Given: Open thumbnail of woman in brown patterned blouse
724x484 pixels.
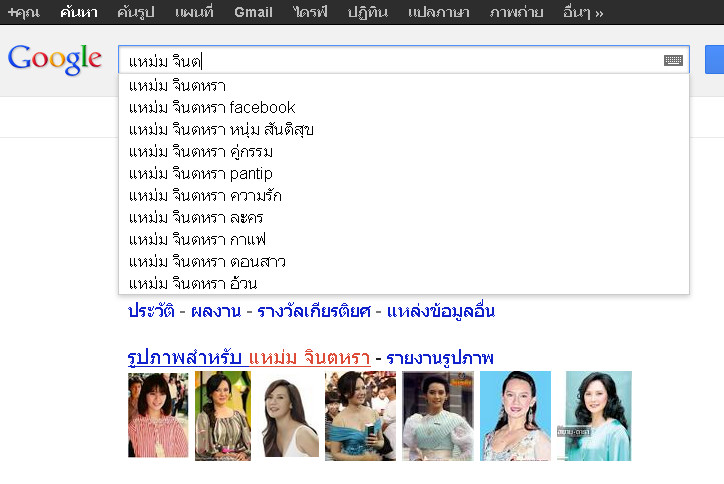Looking at the screenshot, I should [223, 416].
